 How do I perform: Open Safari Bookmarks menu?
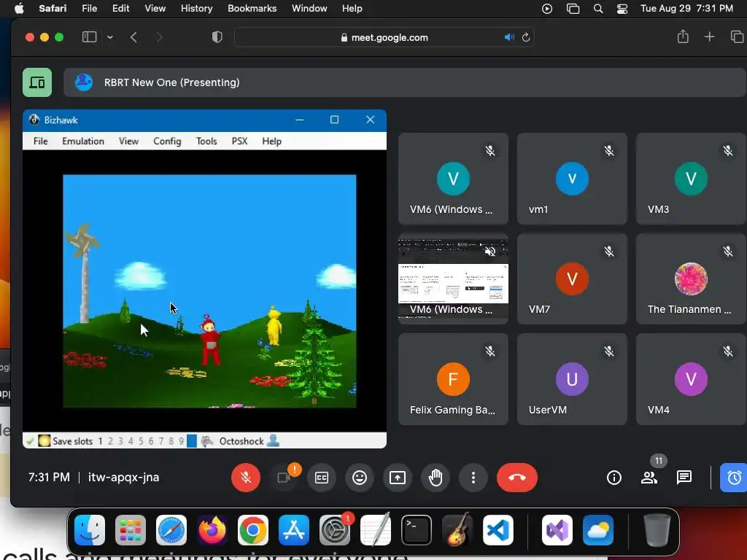[x=252, y=9]
